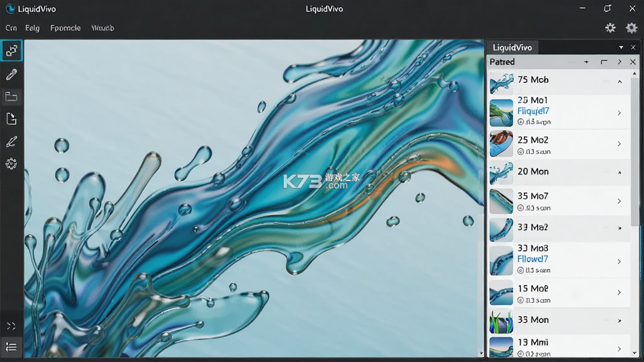Expand the 25 Mo1 item chevron
This screenshot has width=644, height=362.
coord(619,113)
